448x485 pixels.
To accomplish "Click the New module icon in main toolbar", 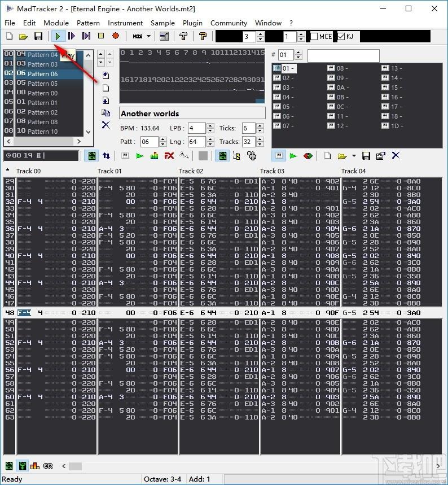I will [9, 36].
